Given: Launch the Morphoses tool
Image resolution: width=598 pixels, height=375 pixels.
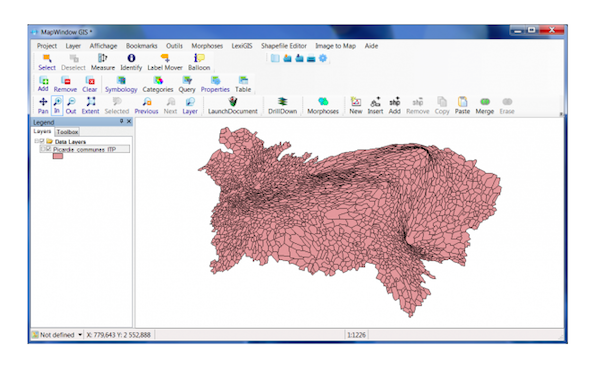Looking at the screenshot, I should coord(323,106).
